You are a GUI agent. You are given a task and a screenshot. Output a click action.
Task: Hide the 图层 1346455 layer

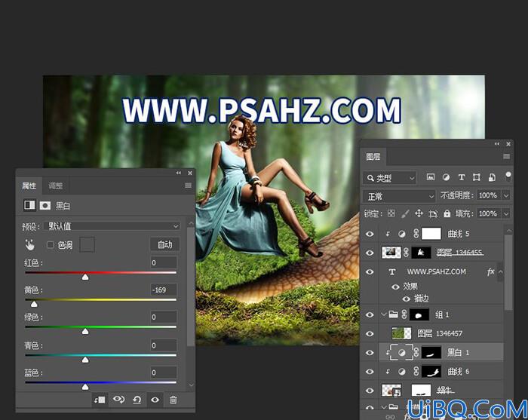pos(370,253)
